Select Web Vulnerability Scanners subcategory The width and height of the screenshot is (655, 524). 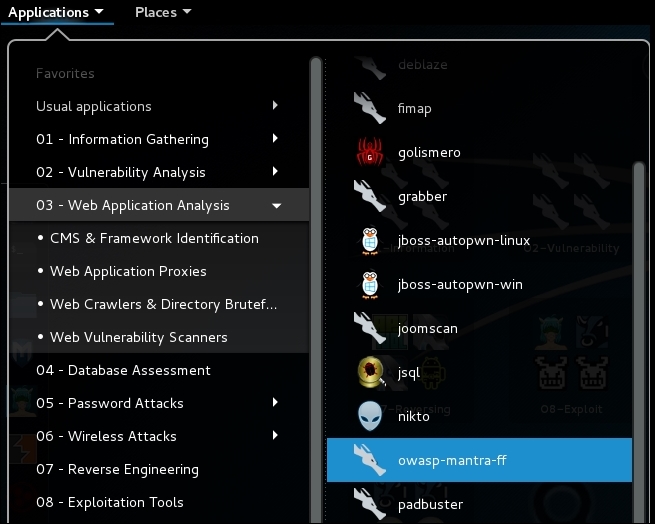point(159,337)
